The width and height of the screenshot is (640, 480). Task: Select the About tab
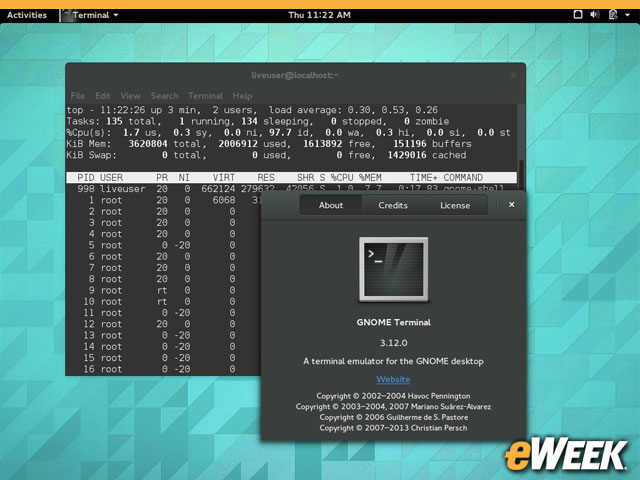coord(331,205)
